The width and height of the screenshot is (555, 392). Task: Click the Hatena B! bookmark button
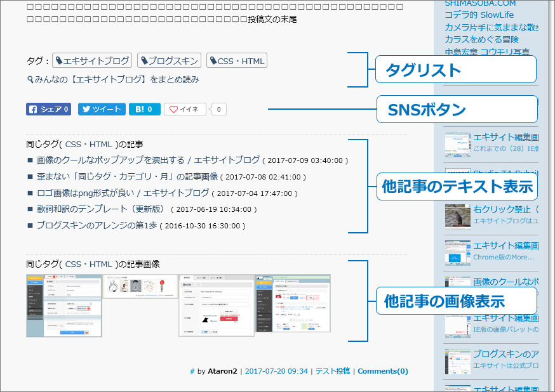click(144, 109)
